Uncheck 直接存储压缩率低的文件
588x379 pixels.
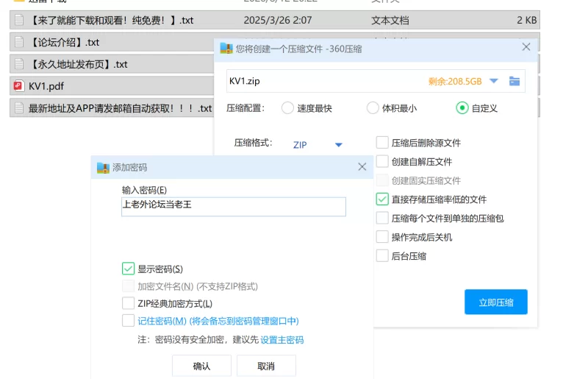pyautogui.click(x=382, y=199)
